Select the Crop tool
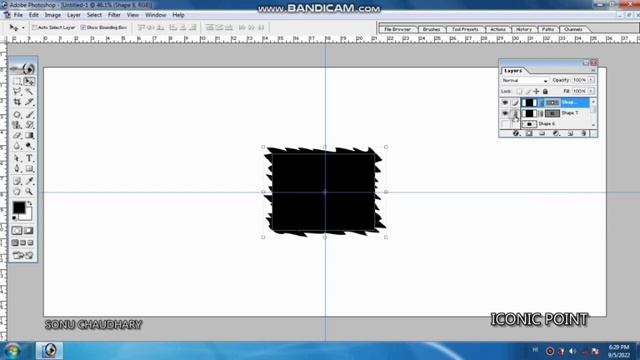The image size is (640, 360). 17,102
